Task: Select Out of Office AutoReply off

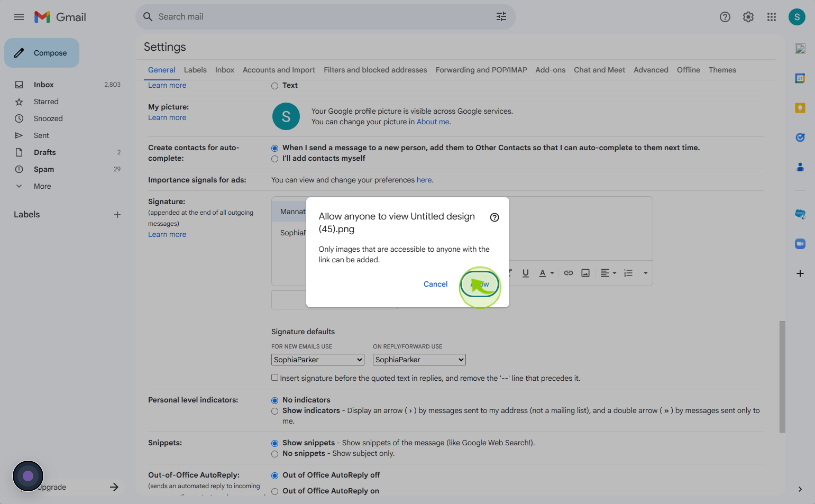Action: click(x=274, y=475)
